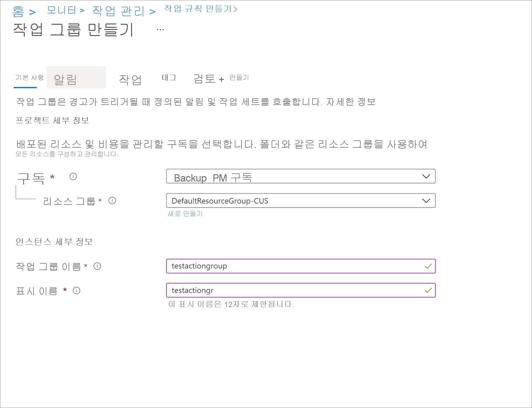Click the info icon next to 구독
532x408 pixels.
tap(73, 176)
